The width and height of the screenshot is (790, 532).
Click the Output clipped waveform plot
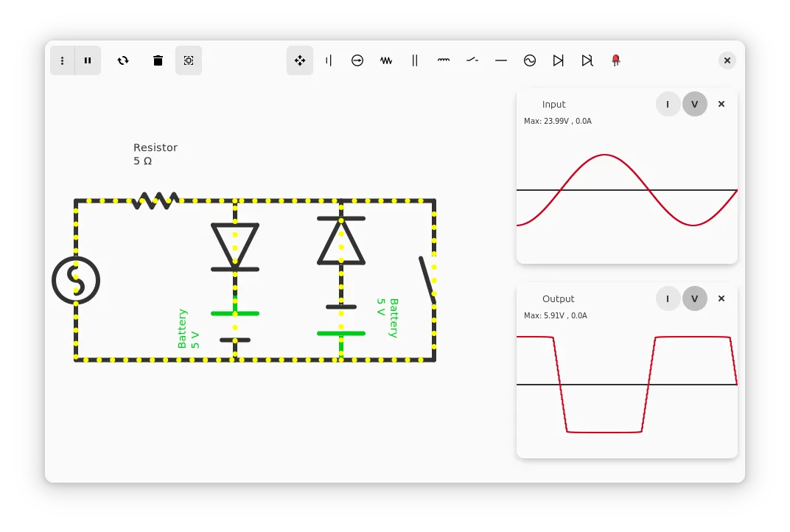(626, 385)
